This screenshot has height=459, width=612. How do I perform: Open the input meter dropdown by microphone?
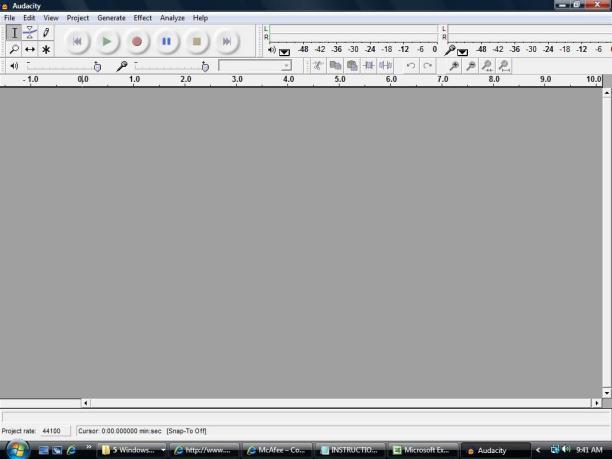[464, 50]
